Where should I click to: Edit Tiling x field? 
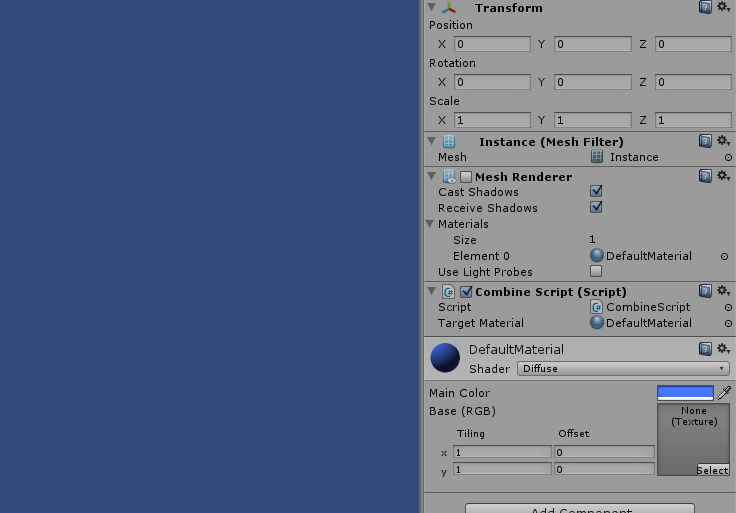[x=502, y=452]
